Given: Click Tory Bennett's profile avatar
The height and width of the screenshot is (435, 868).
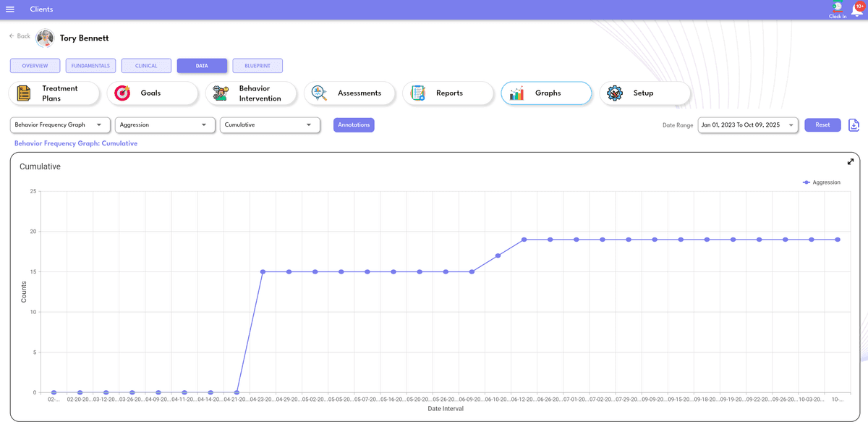Looking at the screenshot, I should click(45, 38).
